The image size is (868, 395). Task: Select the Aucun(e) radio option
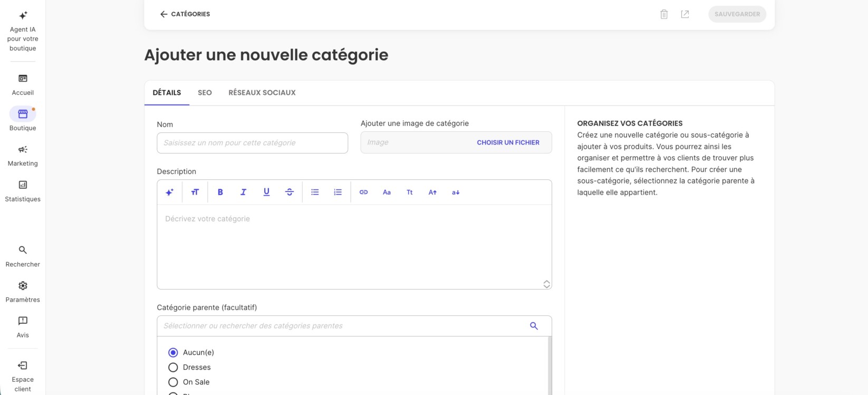[x=173, y=352]
